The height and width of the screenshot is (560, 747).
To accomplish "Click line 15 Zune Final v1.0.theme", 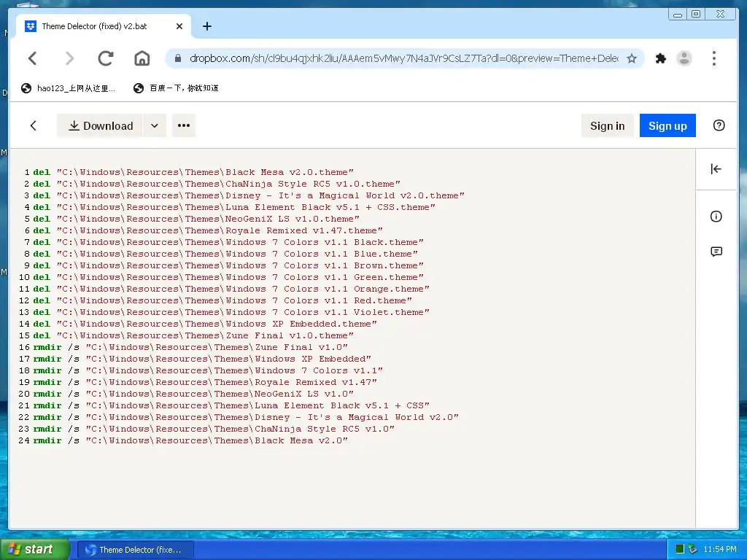I will click(193, 335).
